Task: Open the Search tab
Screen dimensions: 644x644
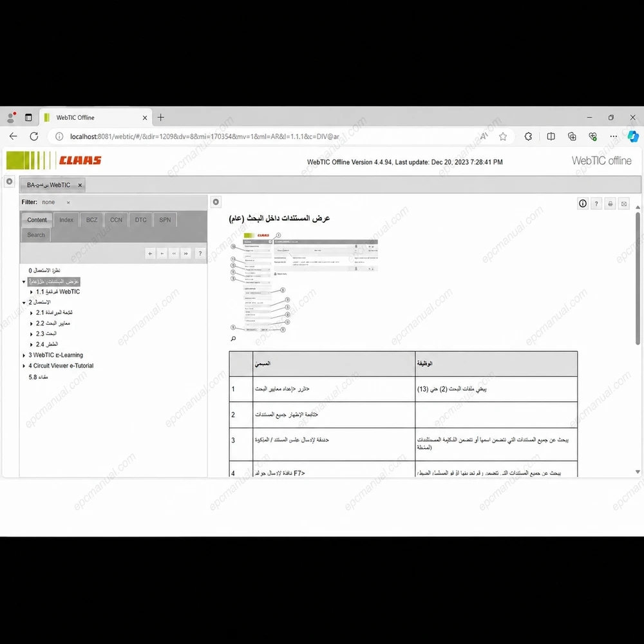Action: coord(35,235)
